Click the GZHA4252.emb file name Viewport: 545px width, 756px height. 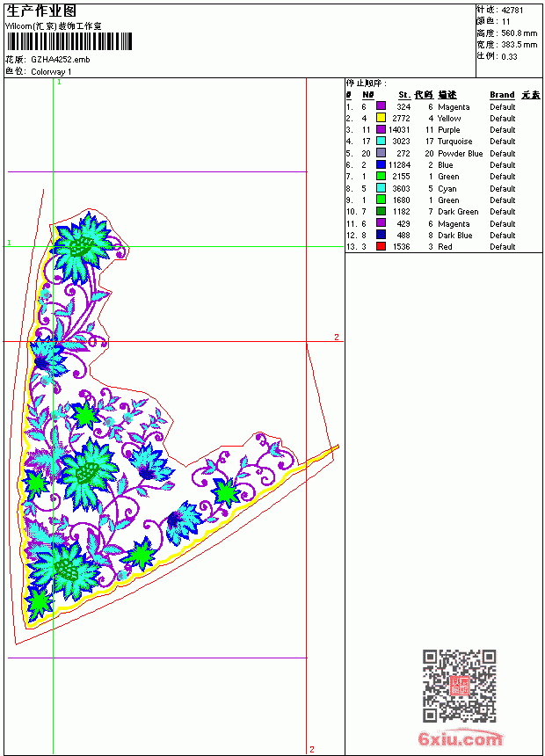(x=61, y=60)
